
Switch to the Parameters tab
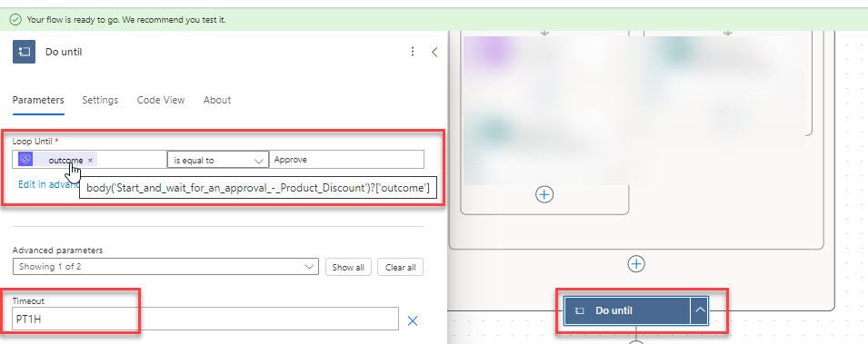pos(38,100)
